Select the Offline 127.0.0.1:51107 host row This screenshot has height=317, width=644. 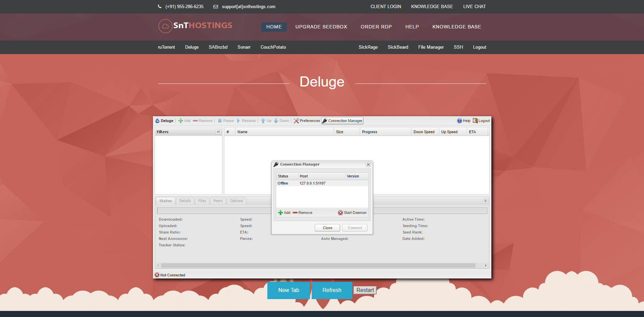point(322,183)
